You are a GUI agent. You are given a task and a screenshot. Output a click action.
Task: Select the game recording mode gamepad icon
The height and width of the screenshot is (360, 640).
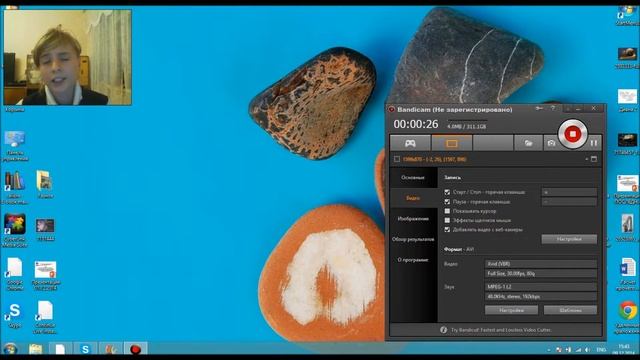(410, 143)
